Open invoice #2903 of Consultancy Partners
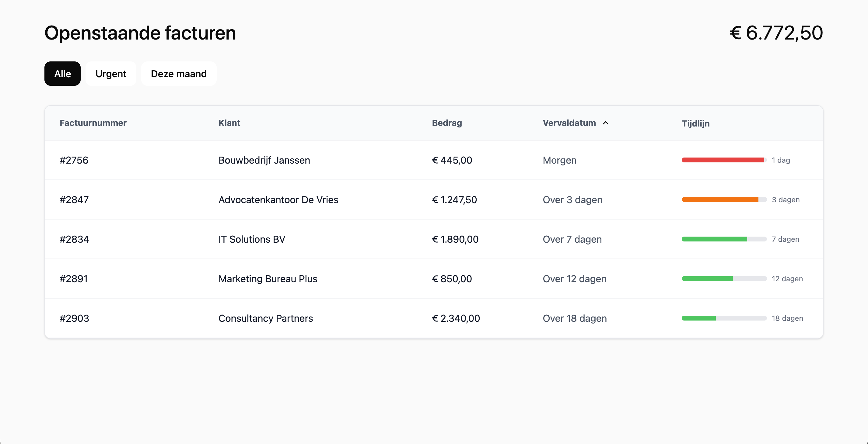The width and height of the screenshot is (868, 444). 74,318
